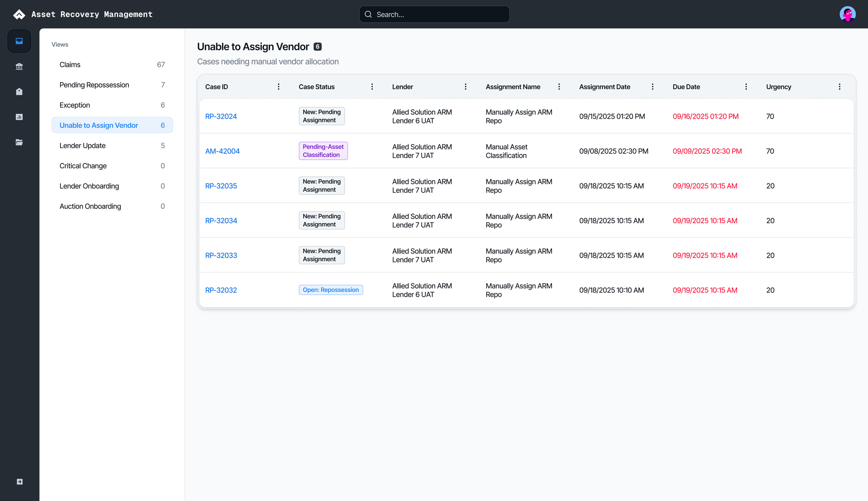Open the tag-shaped icon in left rail
The height and width of the screenshot is (501, 868).
coord(19,92)
